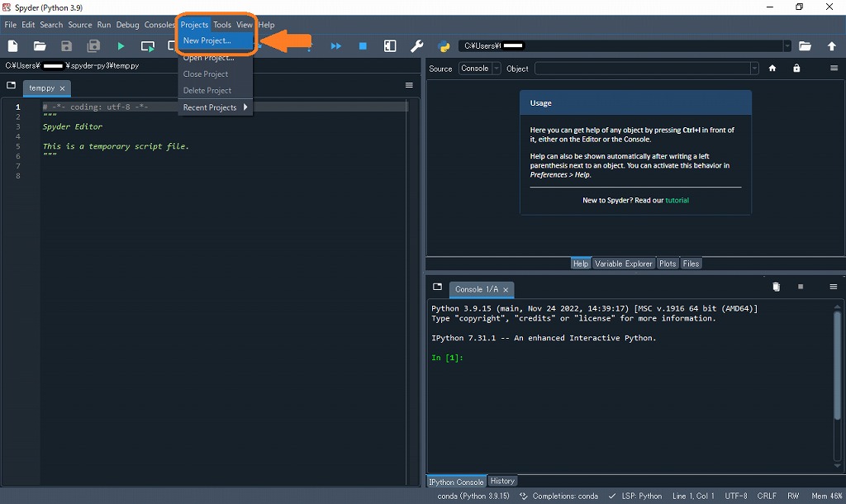Image resolution: width=846 pixels, height=504 pixels.
Task: Click the New file toolbar icon
Action: 13,46
